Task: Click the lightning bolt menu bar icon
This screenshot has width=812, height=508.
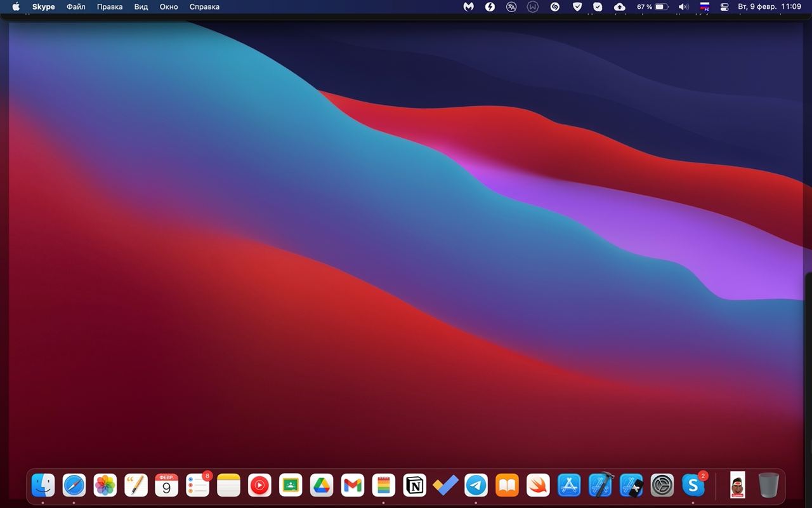Action: tap(490, 6)
